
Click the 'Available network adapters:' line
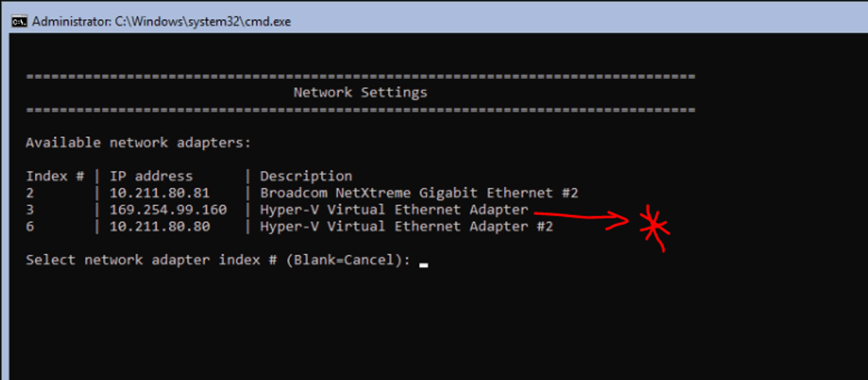138,143
